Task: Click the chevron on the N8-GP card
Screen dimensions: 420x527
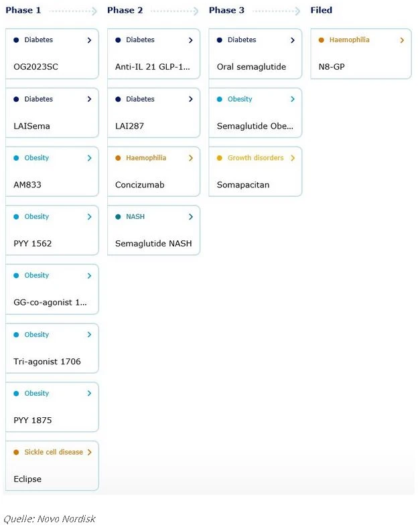Action: [402, 40]
